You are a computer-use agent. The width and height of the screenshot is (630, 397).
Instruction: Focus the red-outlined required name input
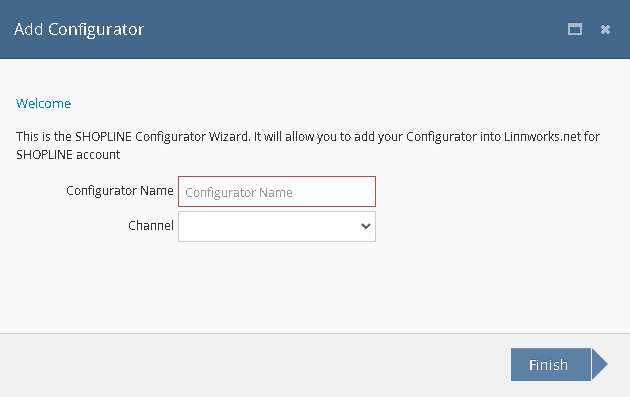(277, 192)
